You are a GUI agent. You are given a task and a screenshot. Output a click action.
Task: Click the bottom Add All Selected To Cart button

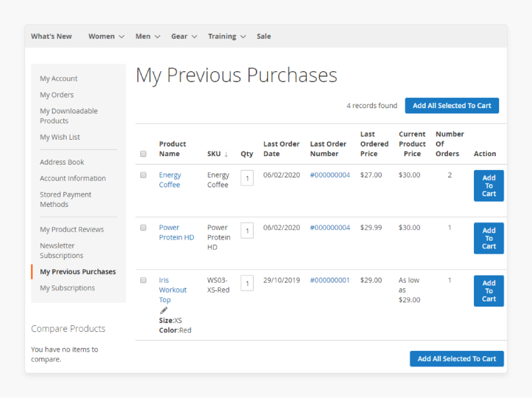tap(457, 359)
